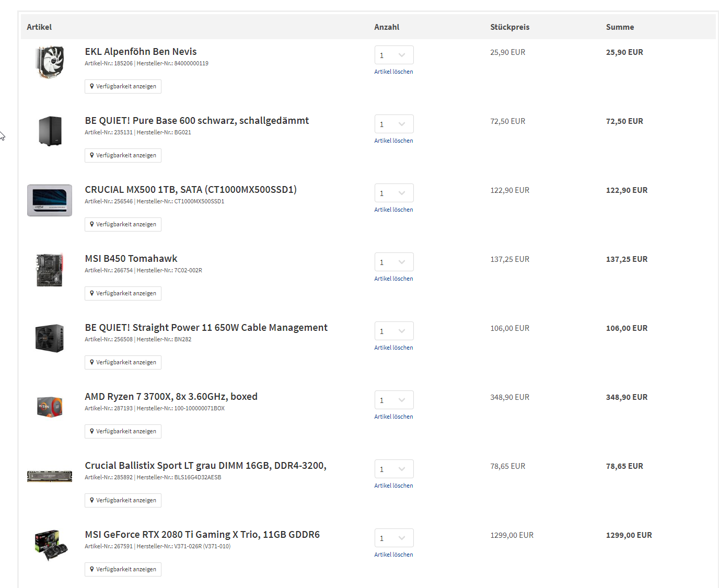Open BE QUIET! Straight Power 11 title

point(206,328)
